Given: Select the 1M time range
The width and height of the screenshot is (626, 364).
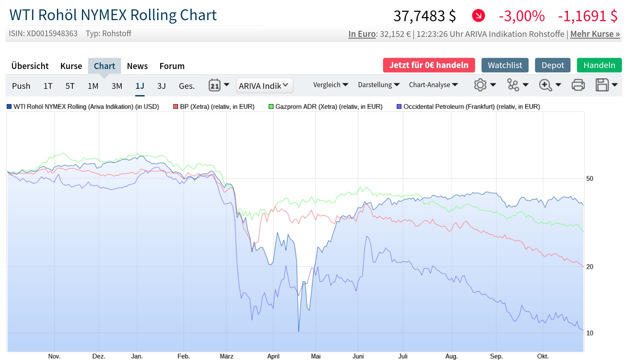Looking at the screenshot, I should tap(93, 86).
